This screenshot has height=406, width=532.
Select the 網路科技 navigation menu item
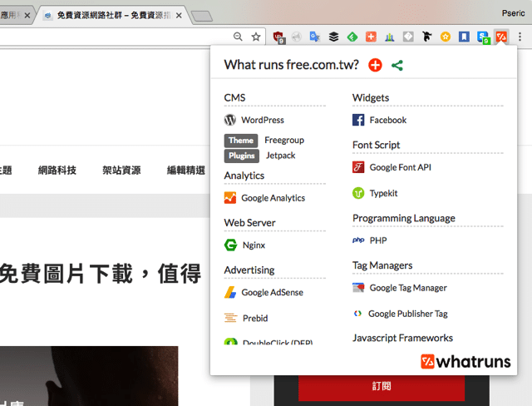click(57, 171)
